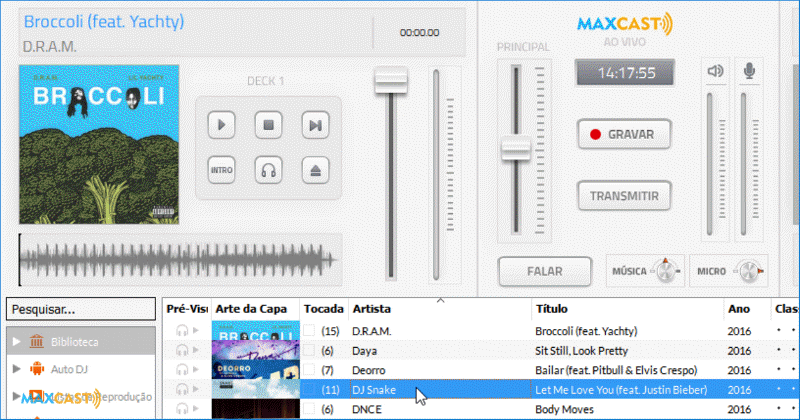Skip to next track on Deck 1
Image resolution: width=800 pixels, height=420 pixels.
click(315, 125)
